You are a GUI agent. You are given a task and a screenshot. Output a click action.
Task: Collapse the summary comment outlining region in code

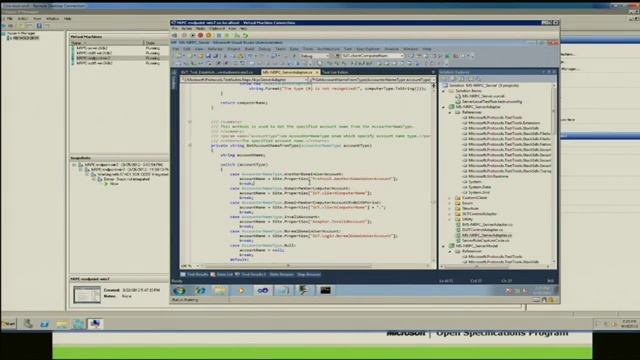190,122
